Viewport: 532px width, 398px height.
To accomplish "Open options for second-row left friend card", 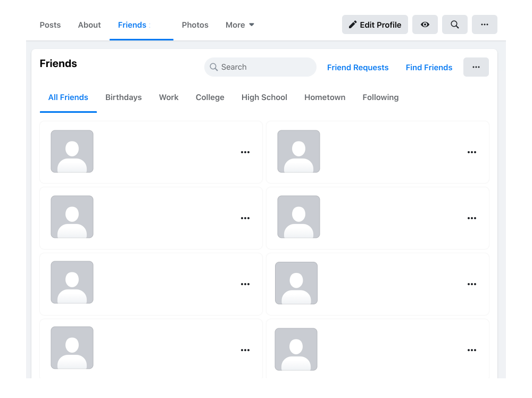I will click(245, 218).
